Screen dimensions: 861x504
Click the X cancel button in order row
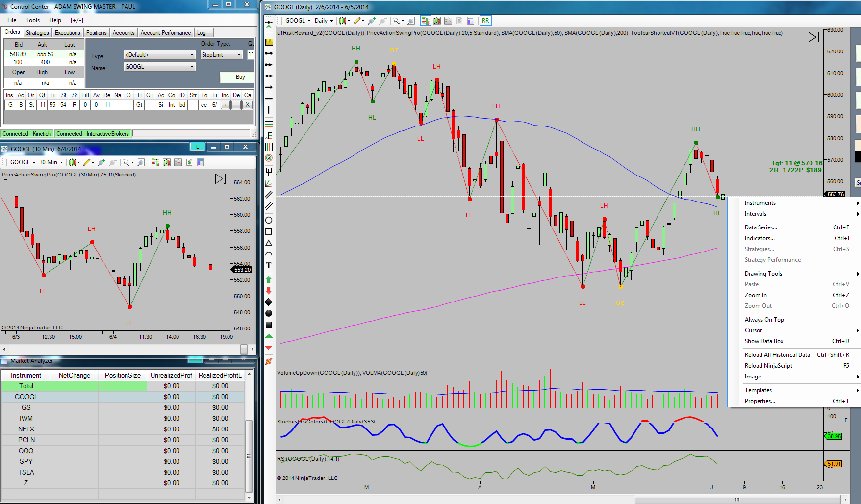(x=248, y=105)
